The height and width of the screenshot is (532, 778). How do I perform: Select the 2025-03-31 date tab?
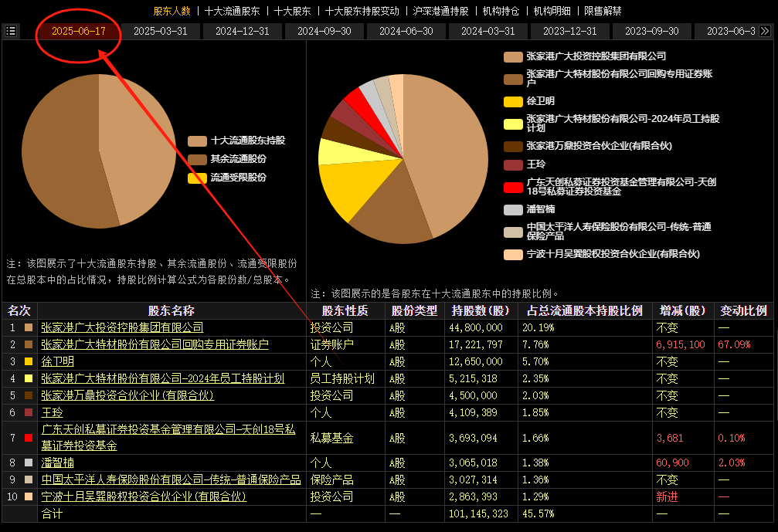(161, 31)
